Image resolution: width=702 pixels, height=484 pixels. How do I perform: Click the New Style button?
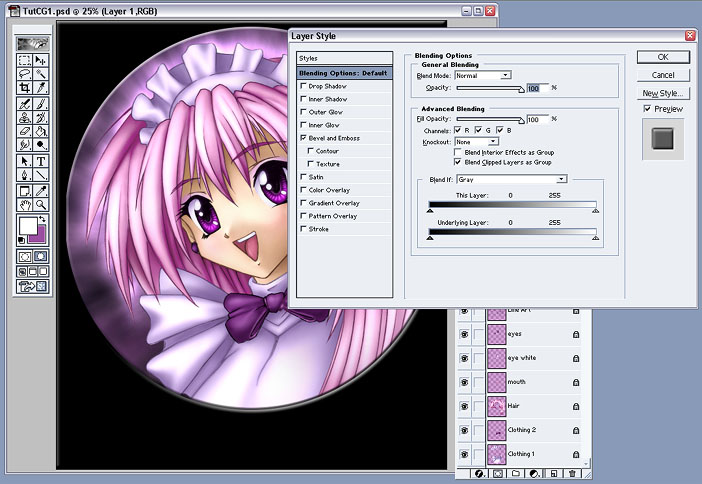663,93
